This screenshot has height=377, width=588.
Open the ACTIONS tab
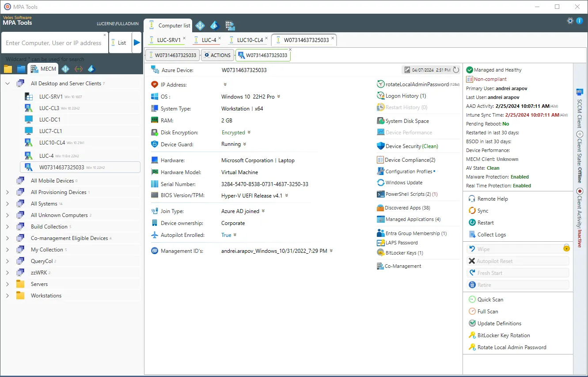pyautogui.click(x=217, y=55)
